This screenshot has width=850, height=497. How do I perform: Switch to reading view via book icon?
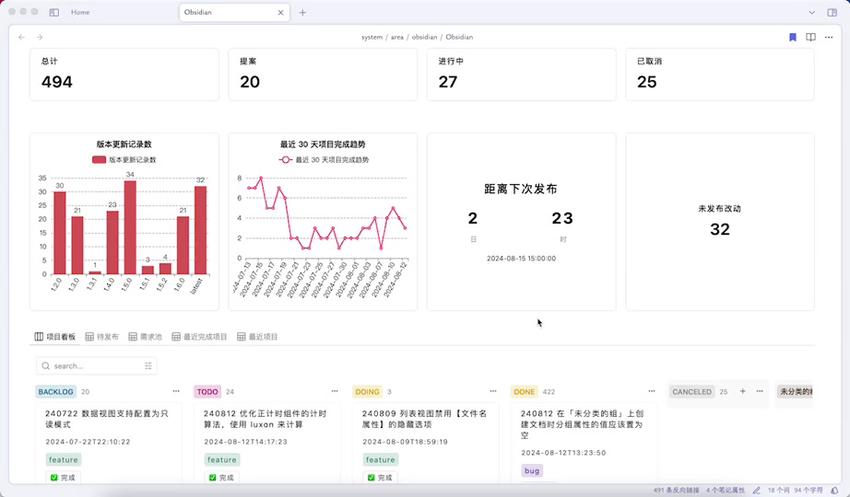[x=811, y=37]
